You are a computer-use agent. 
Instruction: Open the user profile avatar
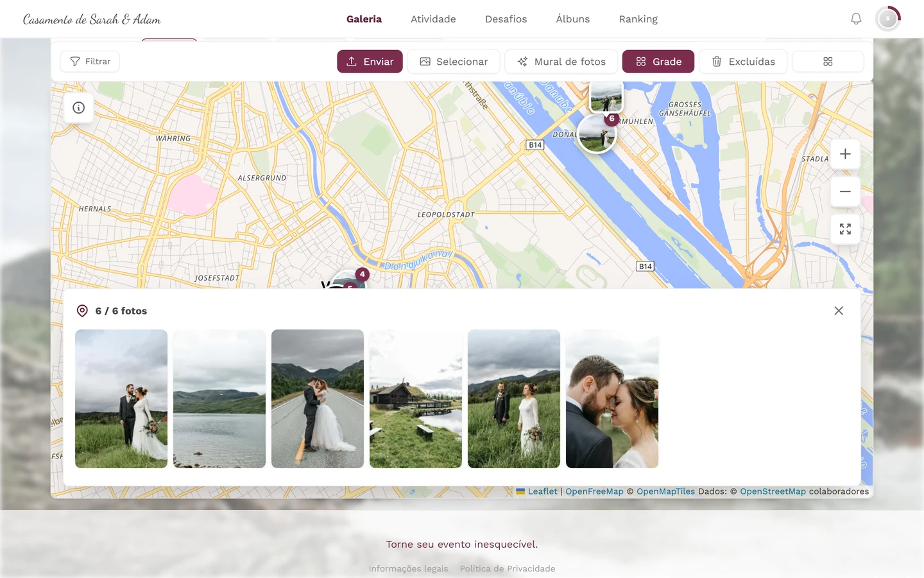coord(888,19)
